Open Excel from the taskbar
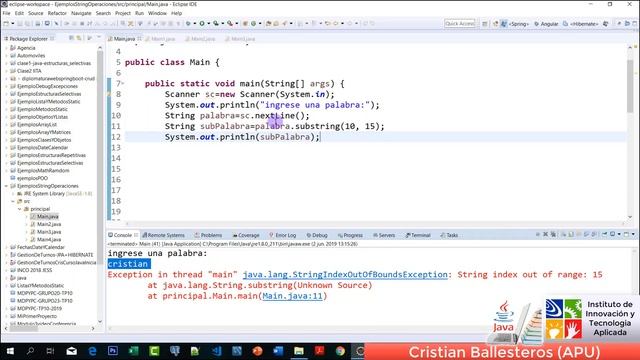 click(133, 351)
